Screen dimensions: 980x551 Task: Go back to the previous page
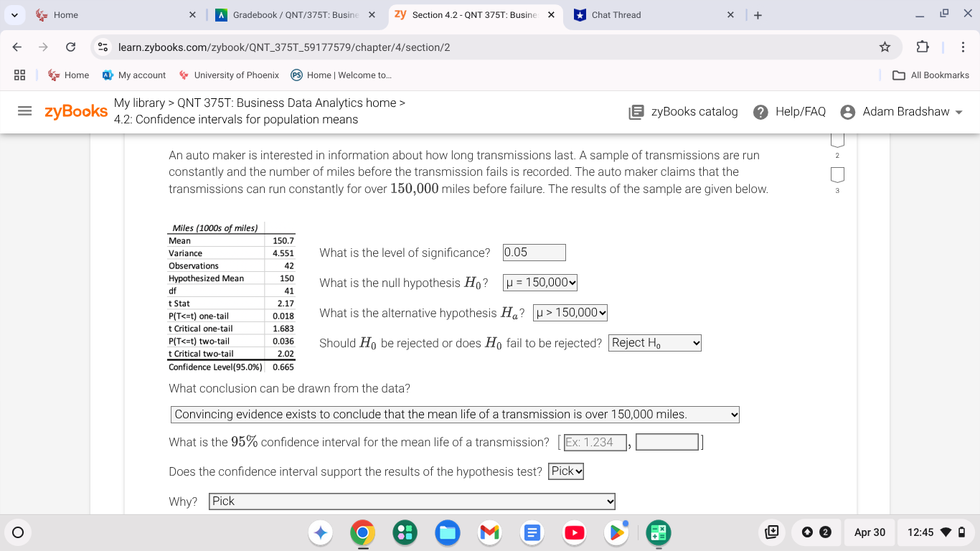tap(17, 47)
